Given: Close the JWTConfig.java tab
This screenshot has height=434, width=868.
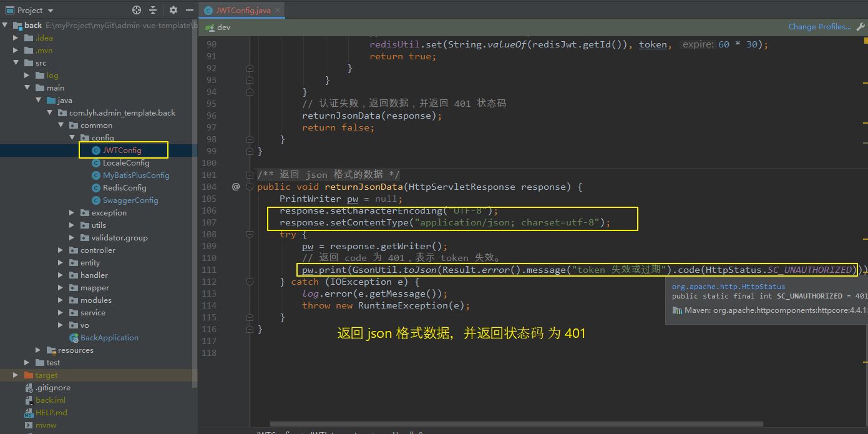Looking at the screenshot, I should [x=278, y=10].
